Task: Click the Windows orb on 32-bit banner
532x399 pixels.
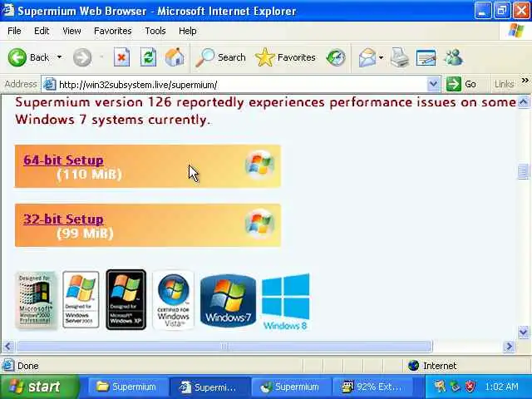Action: (260, 224)
